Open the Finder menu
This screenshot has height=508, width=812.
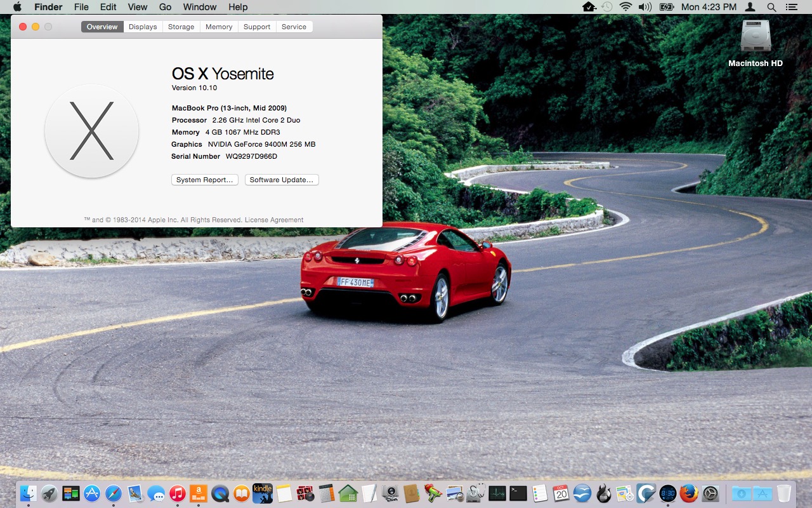[x=48, y=7]
